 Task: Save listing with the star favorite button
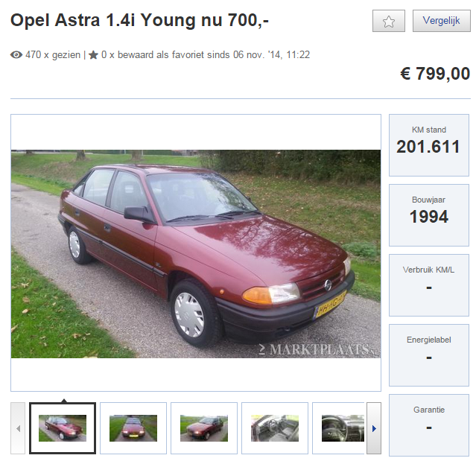click(x=389, y=21)
